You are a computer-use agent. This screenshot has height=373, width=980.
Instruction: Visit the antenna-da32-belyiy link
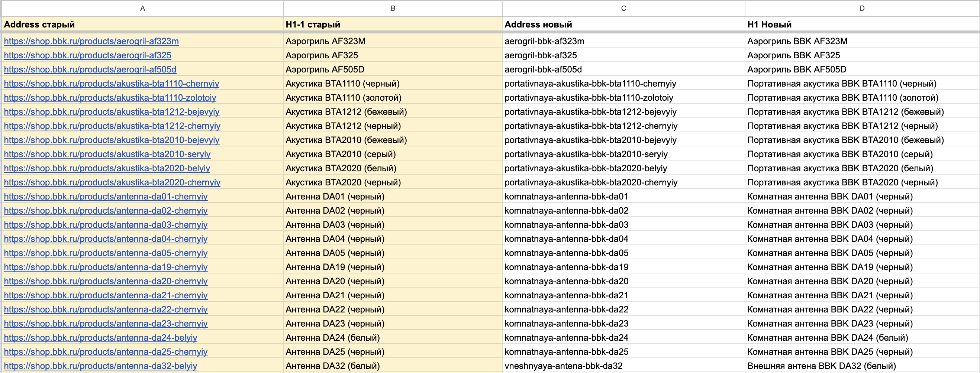100,366
